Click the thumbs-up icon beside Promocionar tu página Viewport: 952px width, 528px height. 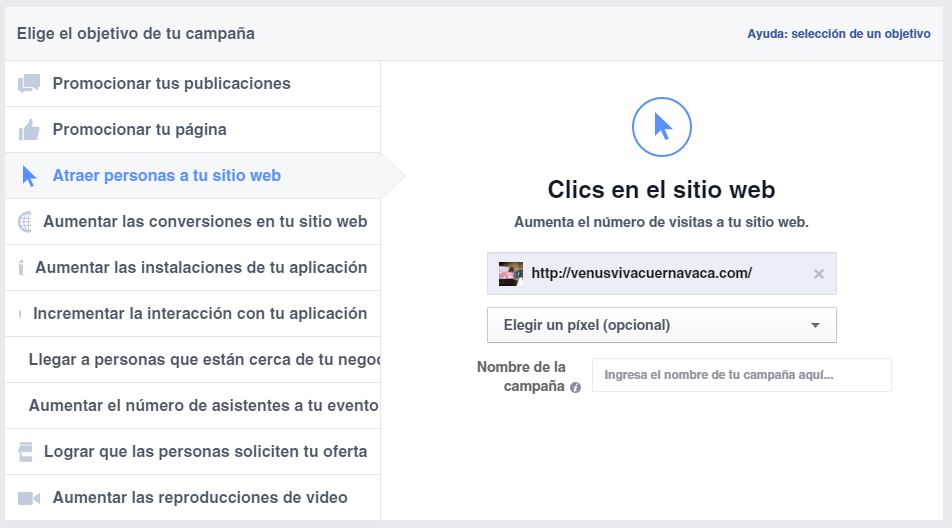[29, 129]
